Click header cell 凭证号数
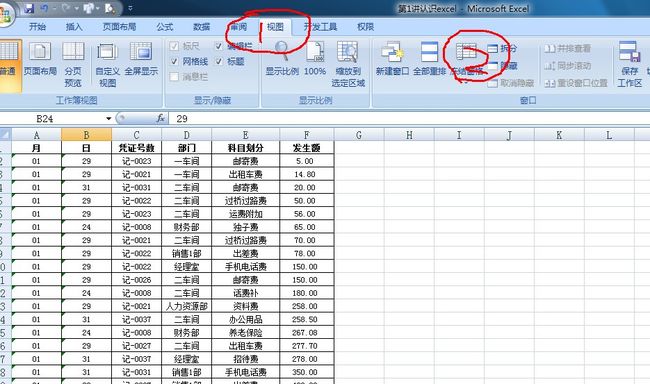Screen dimensions: 650x384 (x=136, y=148)
